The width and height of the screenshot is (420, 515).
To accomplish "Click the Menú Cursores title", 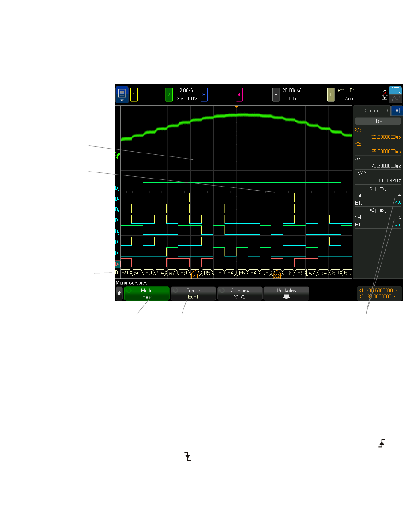I will [132, 283].
